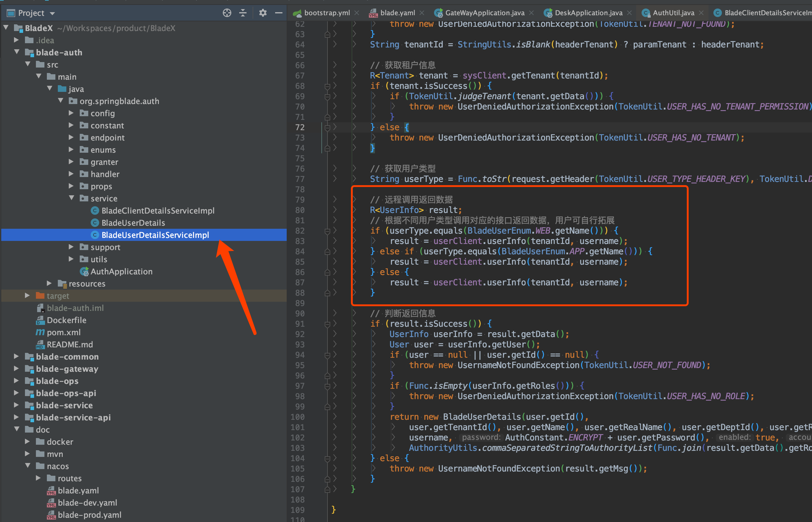Click the routes folder icon
This screenshot has width=812, height=522.
pos(51,478)
